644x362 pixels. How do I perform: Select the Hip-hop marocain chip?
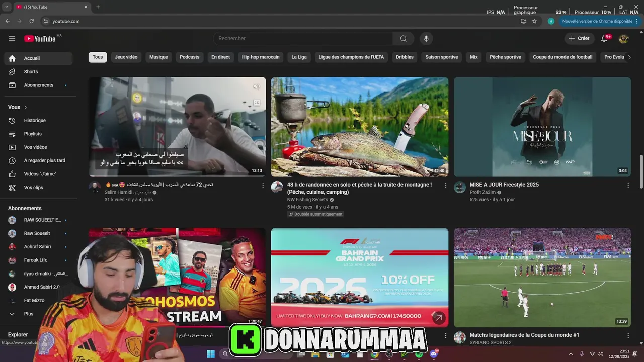(x=261, y=57)
